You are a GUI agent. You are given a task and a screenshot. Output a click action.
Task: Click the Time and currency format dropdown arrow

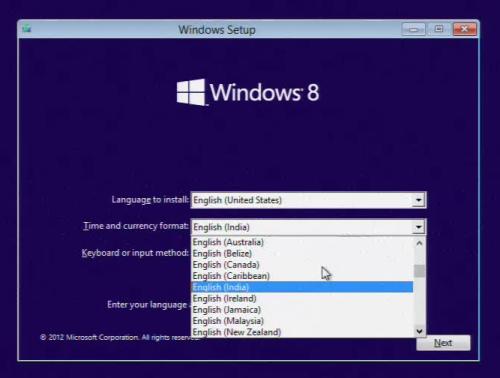pyautogui.click(x=418, y=227)
